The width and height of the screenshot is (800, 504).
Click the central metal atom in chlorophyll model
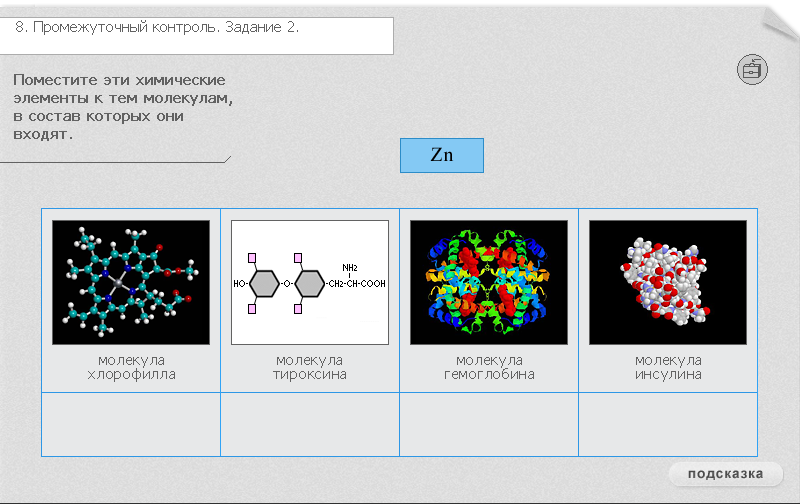click(119, 282)
